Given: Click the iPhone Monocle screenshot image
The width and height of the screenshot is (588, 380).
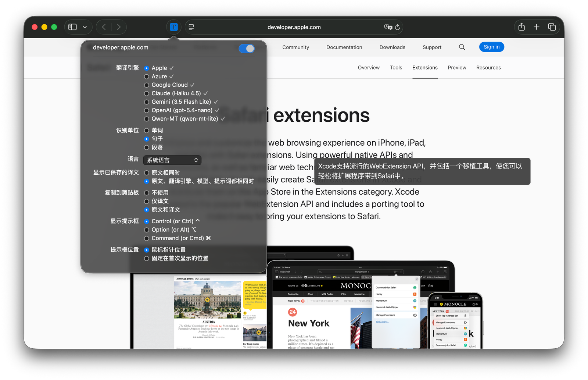Looking at the screenshot, I should click(456, 320).
